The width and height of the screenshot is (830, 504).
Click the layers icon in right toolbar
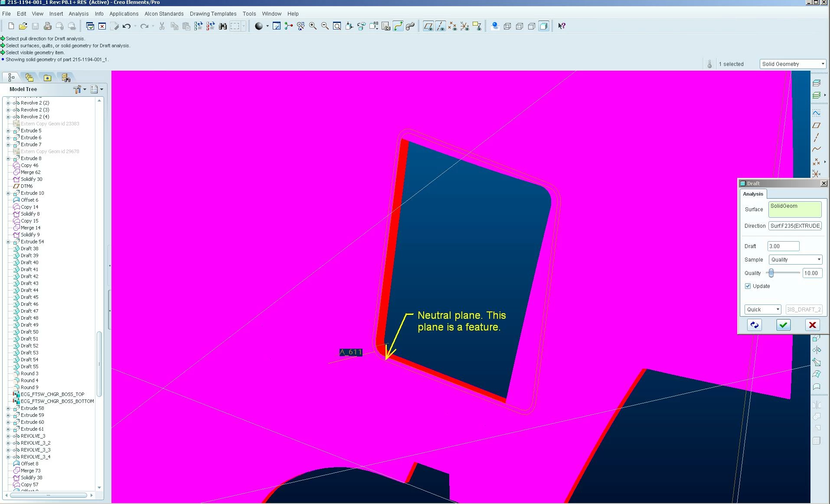pos(816,83)
